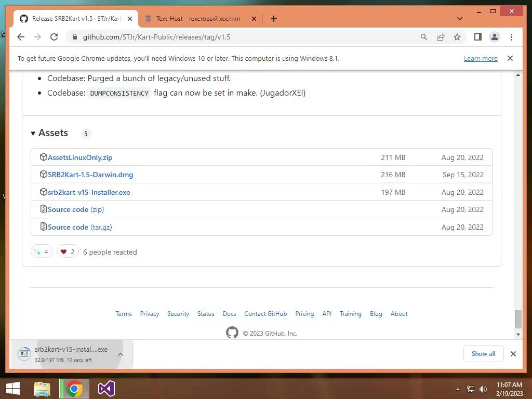
Task: Open the Security footer link
Action: (x=178, y=314)
